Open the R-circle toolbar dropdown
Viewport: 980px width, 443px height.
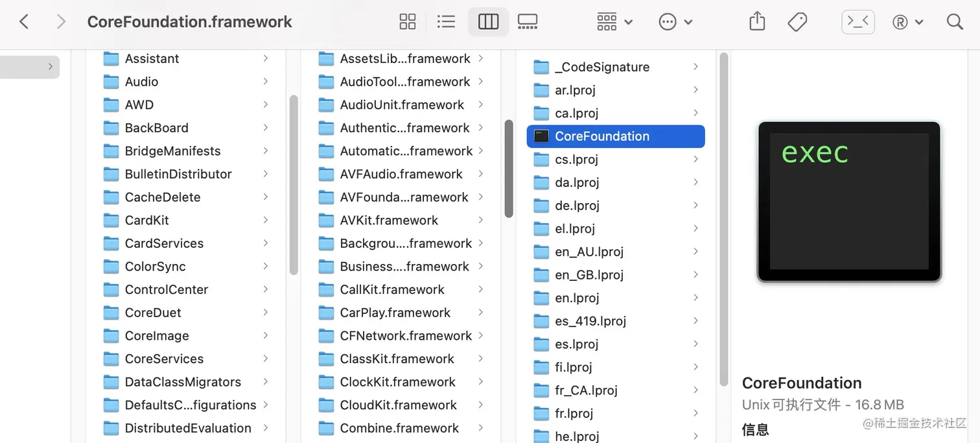[907, 22]
